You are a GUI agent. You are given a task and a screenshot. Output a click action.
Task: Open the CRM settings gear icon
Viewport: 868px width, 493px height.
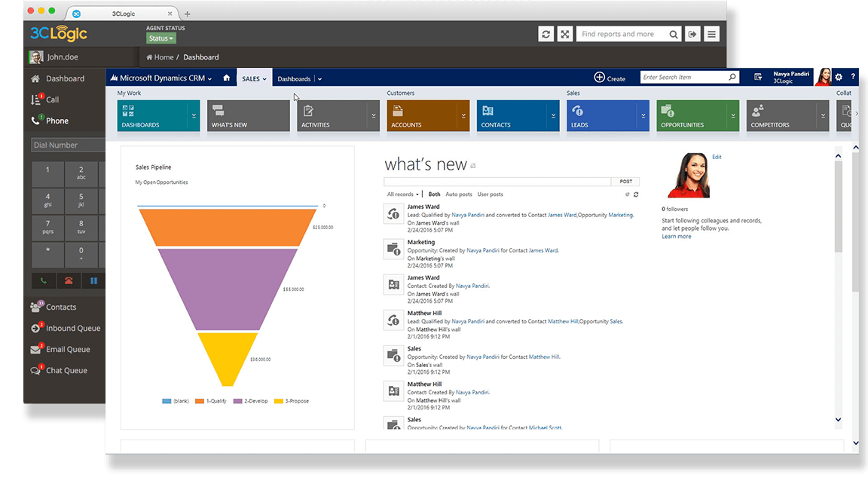pyautogui.click(x=839, y=77)
